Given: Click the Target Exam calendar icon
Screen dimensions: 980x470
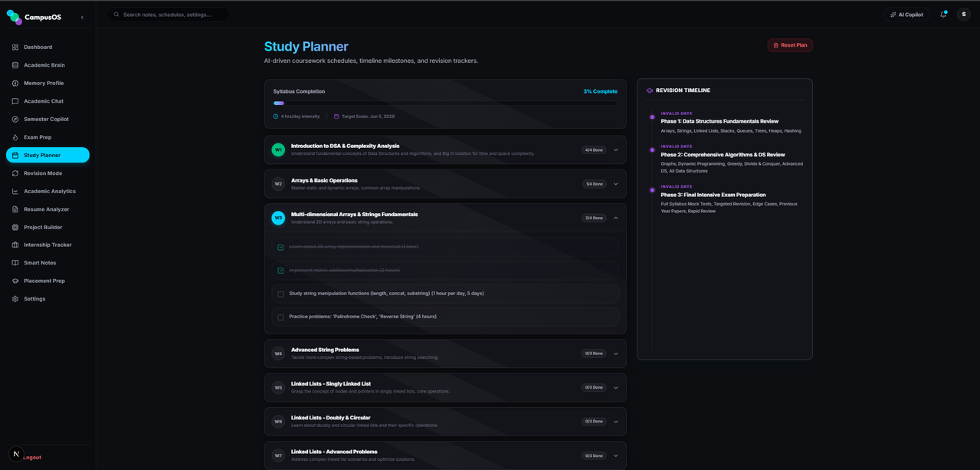Looking at the screenshot, I should coord(336,117).
